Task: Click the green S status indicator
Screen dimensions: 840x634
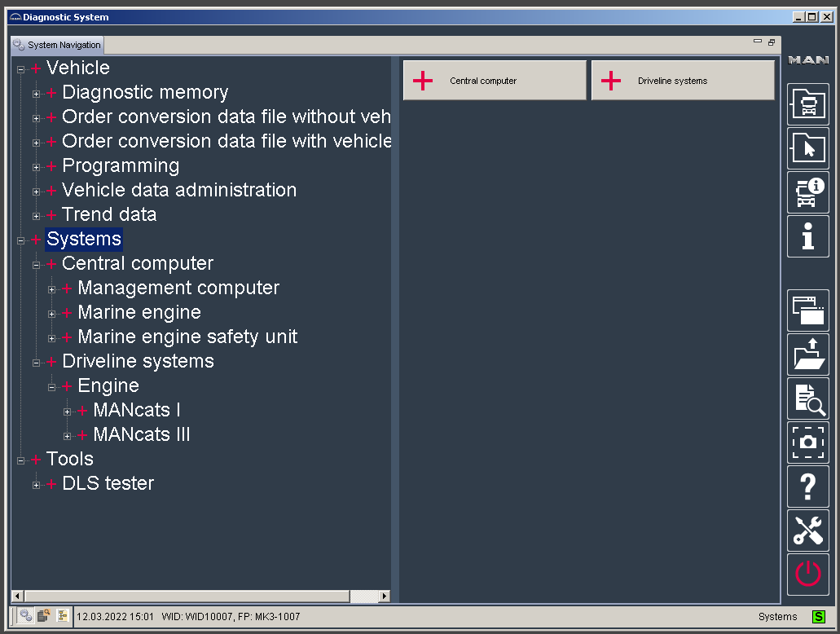Action: pyautogui.click(x=819, y=616)
